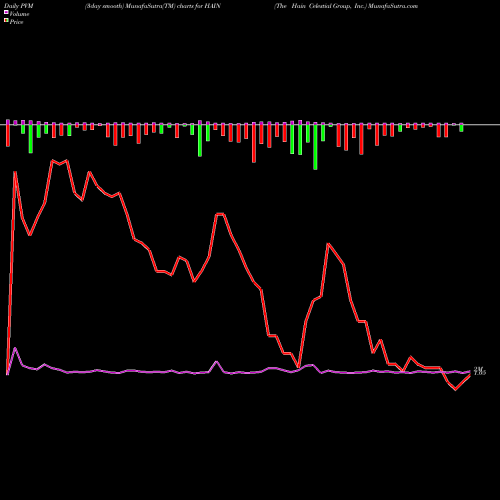Click the "Daily PVM" chart title

(19, 6)
